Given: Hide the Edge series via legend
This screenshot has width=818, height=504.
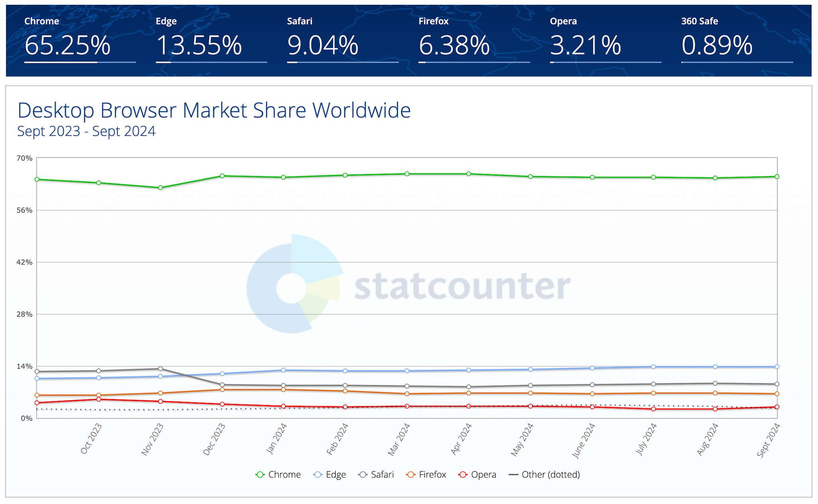Looking at the screenshot, I should point(330,474).
